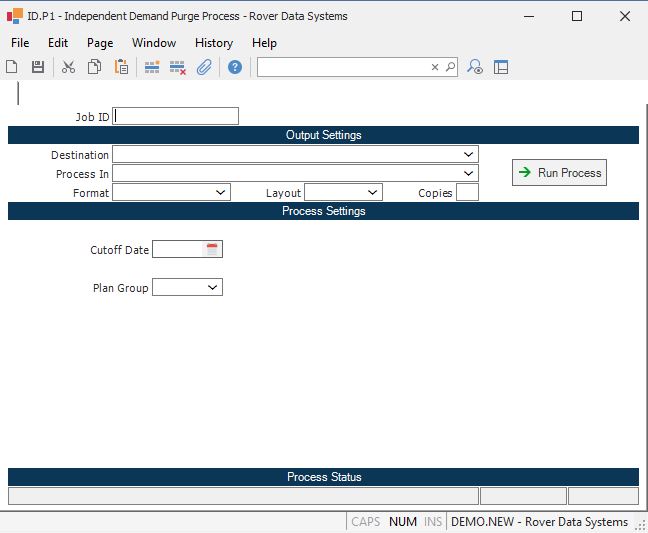This screenshot has height=533, width=648.
Task: Click the Cut scissors icon
Action: click(x=69, y=67)
